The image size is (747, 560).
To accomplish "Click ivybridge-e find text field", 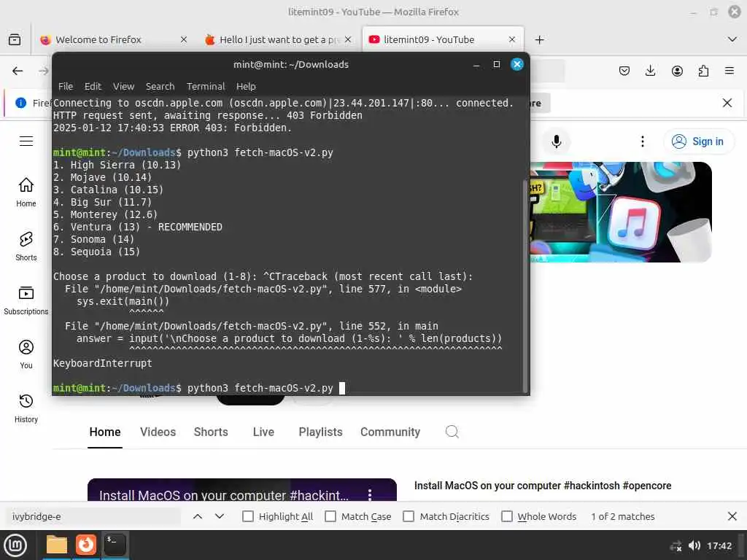I will pos(93,516).
